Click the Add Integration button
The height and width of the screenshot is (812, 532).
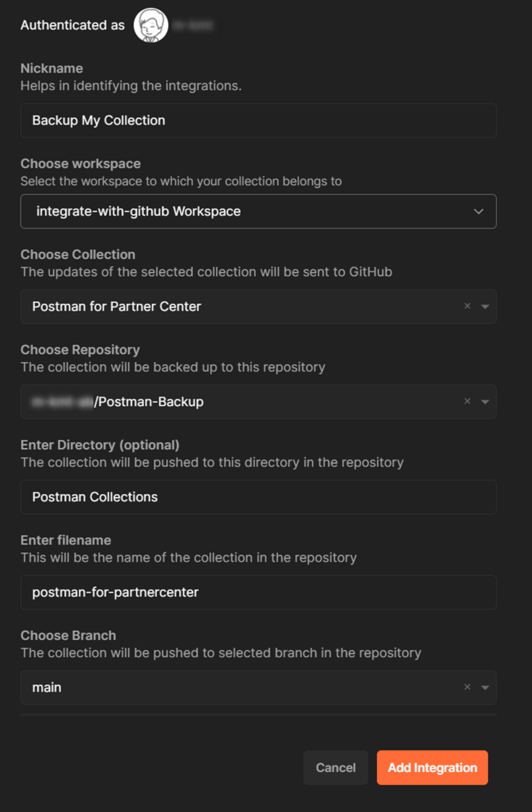433,767
